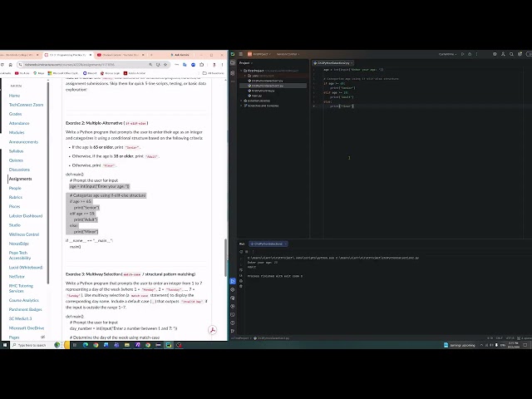The height and width of the screenshot is (399, 532).
Task: Open Ch3PythonSelection1.py in project tree
Action: (x=268, y=81)
